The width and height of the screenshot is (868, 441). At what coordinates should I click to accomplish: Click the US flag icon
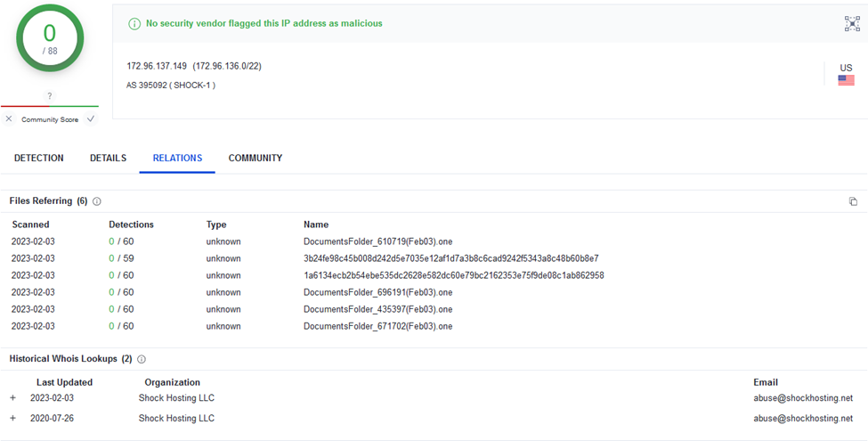(846, 80)
